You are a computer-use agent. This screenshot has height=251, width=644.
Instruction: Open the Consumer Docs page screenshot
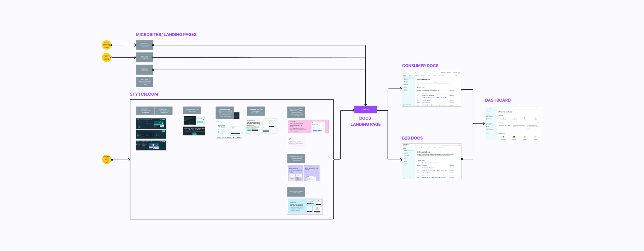pos(431,89)
